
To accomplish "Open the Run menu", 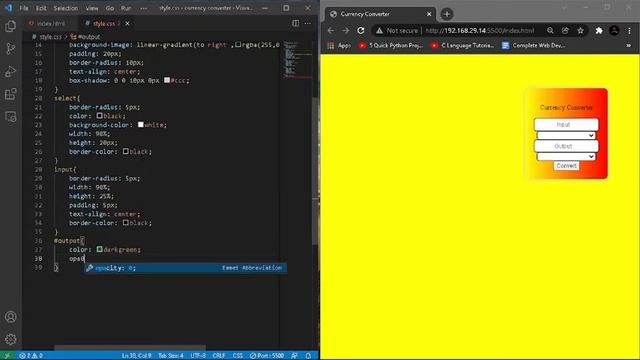I will point(126,8).
